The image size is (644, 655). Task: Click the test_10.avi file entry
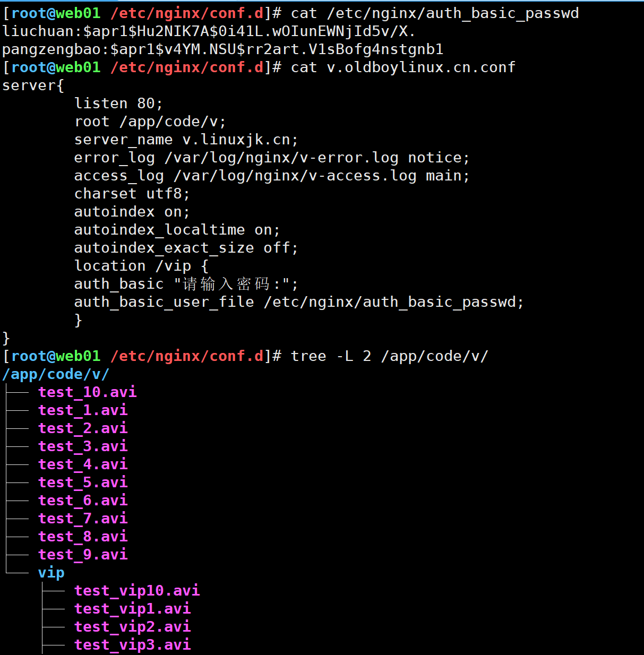87,392
